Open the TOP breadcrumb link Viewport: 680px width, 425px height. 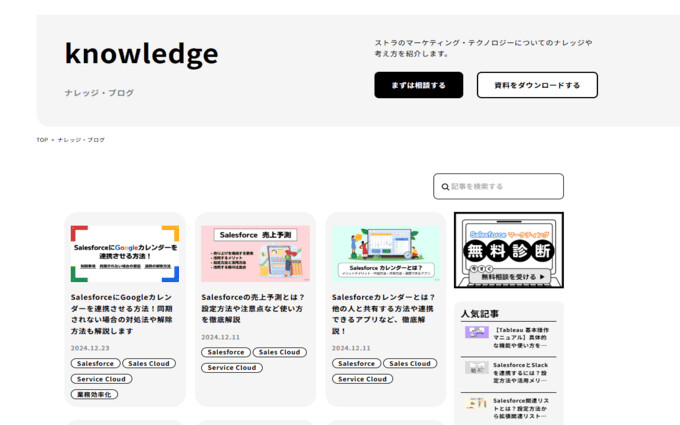click(42, 140)
